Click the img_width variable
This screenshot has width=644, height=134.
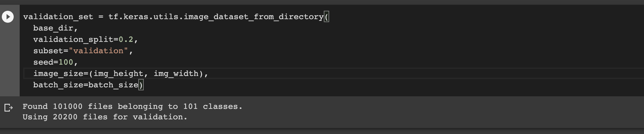coord(176,74)
